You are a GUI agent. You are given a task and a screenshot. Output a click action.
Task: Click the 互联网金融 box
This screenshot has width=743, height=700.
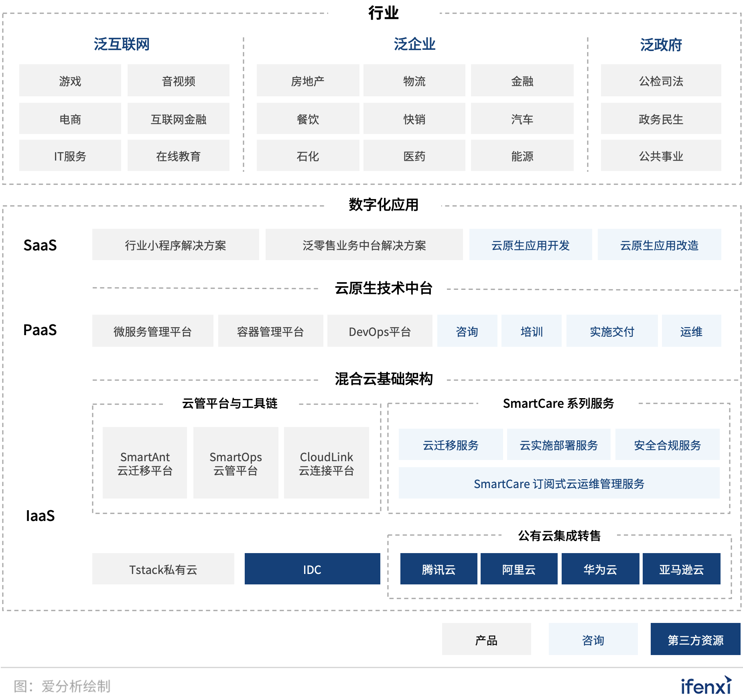(x=179, y=118)
